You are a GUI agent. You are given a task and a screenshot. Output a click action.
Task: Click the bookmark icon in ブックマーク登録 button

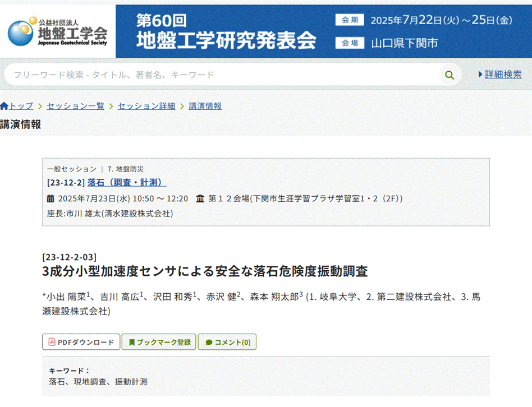(132, 343)
